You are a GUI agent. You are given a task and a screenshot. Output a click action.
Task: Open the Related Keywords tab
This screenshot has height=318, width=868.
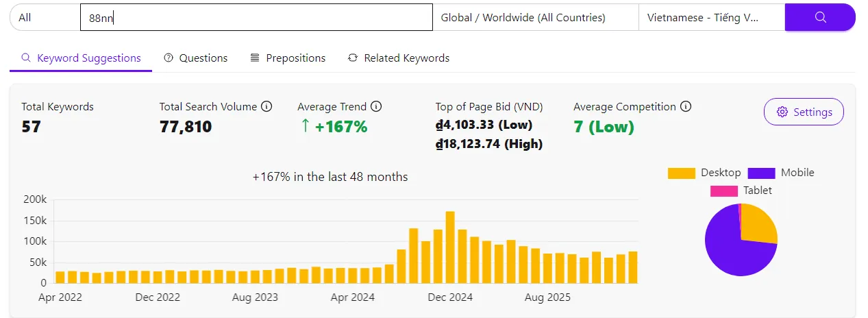pos(399,58)
